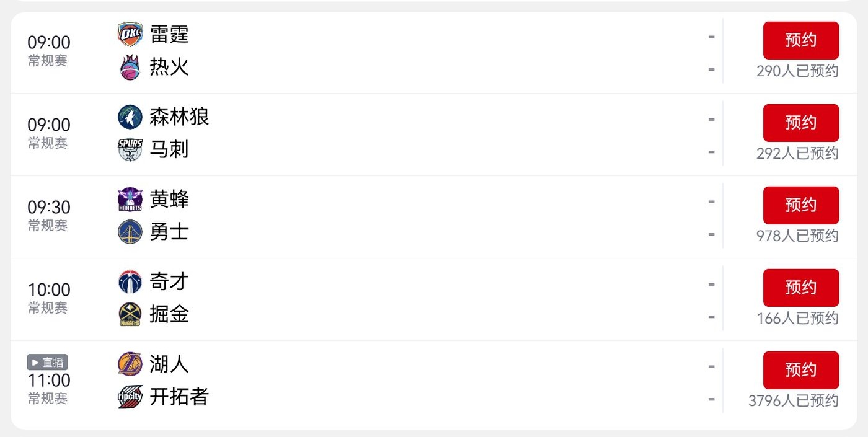The height and width of the screenshot is (437, 868).
Task: Open the 湖人 team name link
Action: pos(169,364)
